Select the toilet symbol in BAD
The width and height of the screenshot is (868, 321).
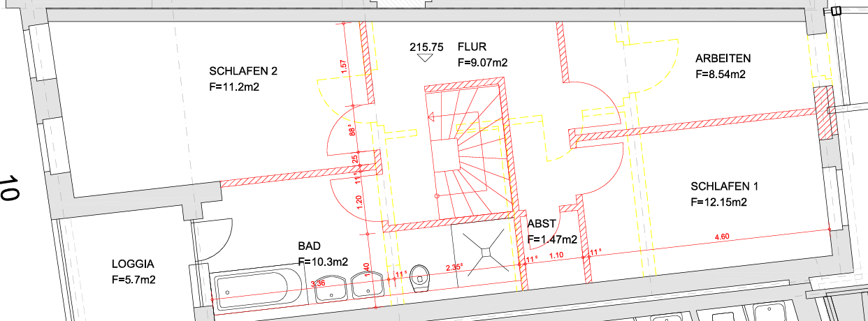coord(419,278)
